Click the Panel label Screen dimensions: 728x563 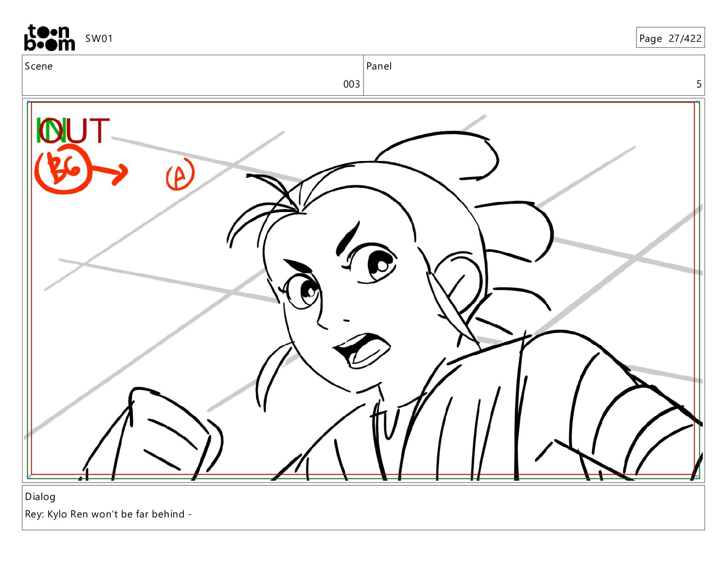pyautogui.click(x=379, y=66)
